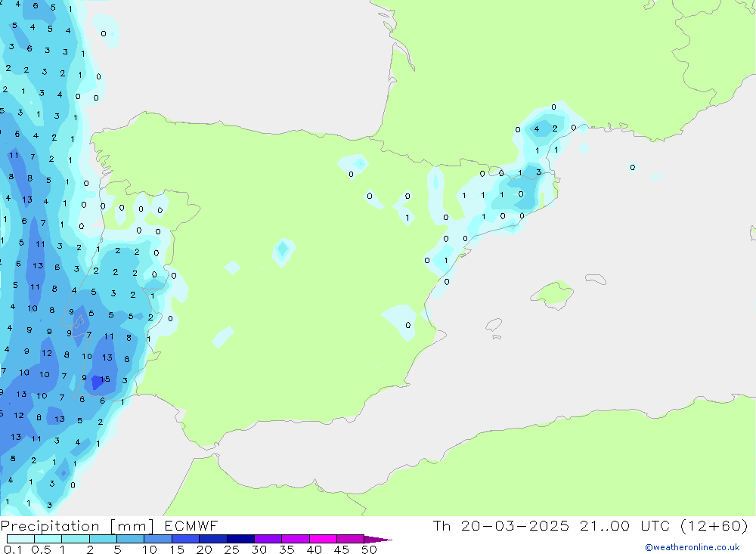Select the 25–30 mm legend swatch

pos(240,539)
